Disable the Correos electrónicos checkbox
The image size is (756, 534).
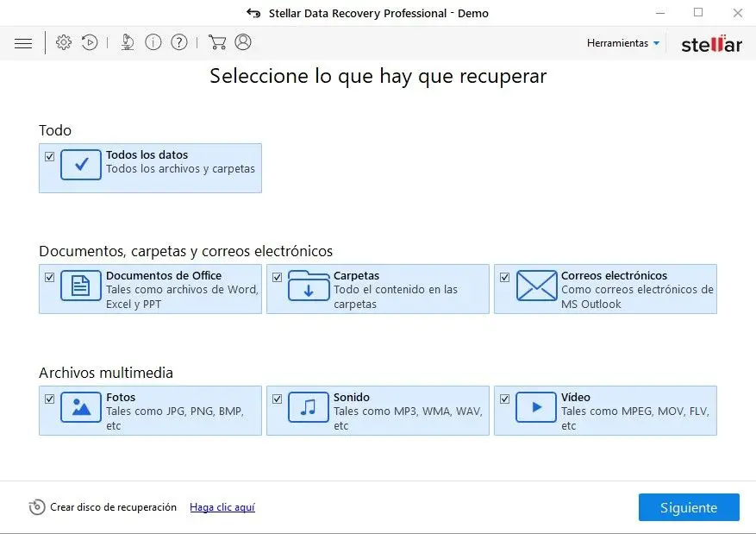[505, 278]
